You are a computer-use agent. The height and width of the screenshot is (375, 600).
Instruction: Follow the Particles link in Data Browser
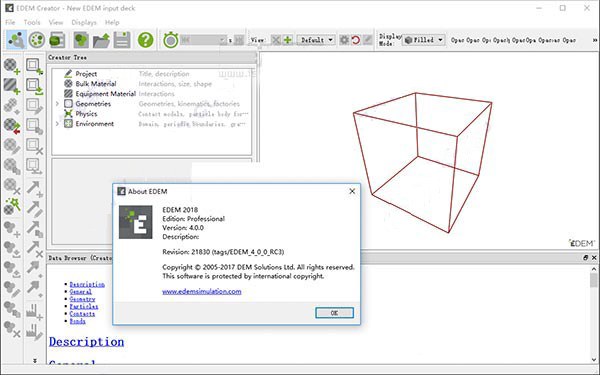pyautogui.click(x=84, y=306)
